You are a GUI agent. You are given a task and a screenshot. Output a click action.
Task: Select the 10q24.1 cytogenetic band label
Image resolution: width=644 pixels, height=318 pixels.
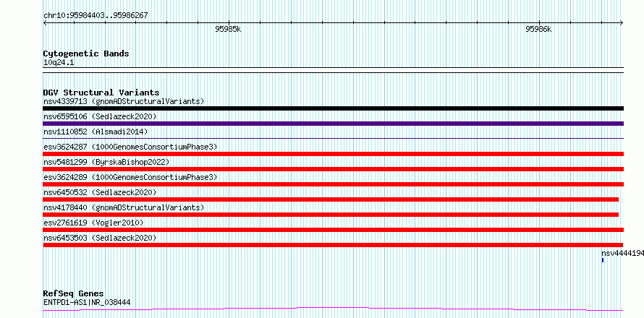[59, 63]
